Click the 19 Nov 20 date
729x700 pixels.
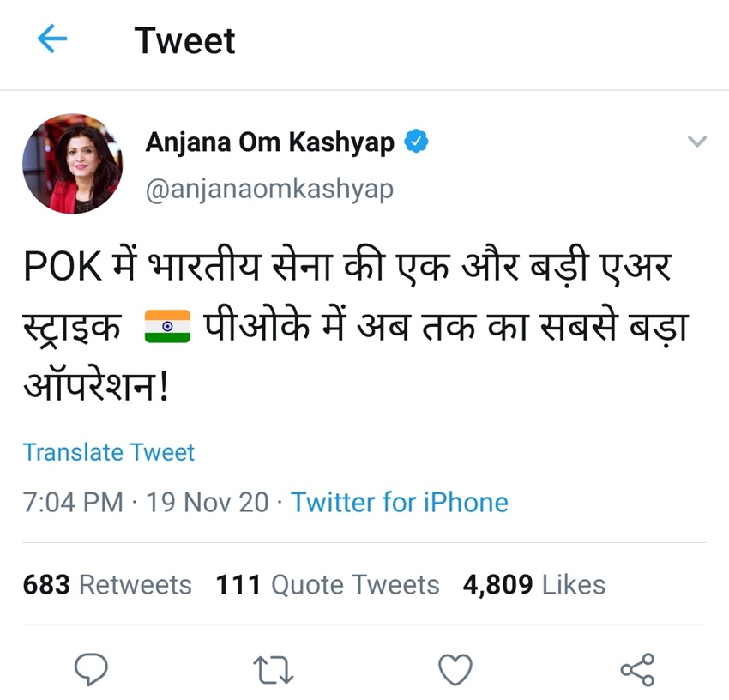click(207, 502)
